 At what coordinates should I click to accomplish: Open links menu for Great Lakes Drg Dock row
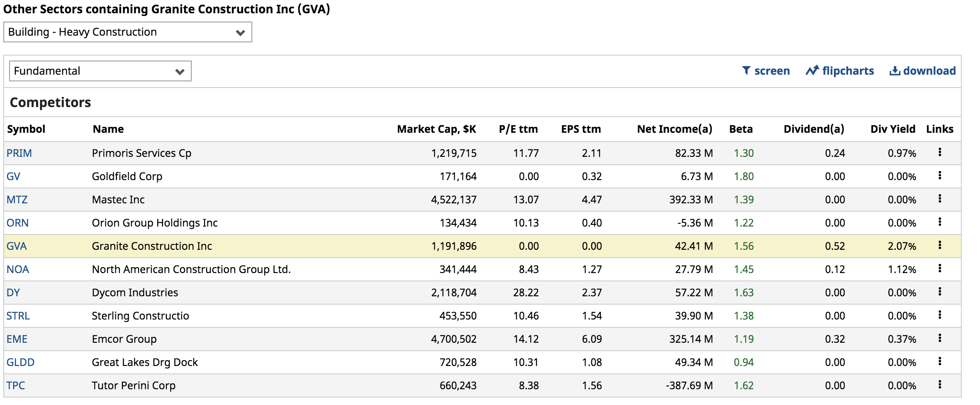click(940, 361)
